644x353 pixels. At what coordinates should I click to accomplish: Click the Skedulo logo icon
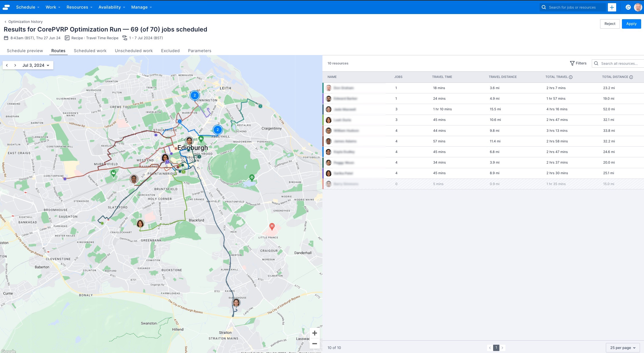(6, 7)
